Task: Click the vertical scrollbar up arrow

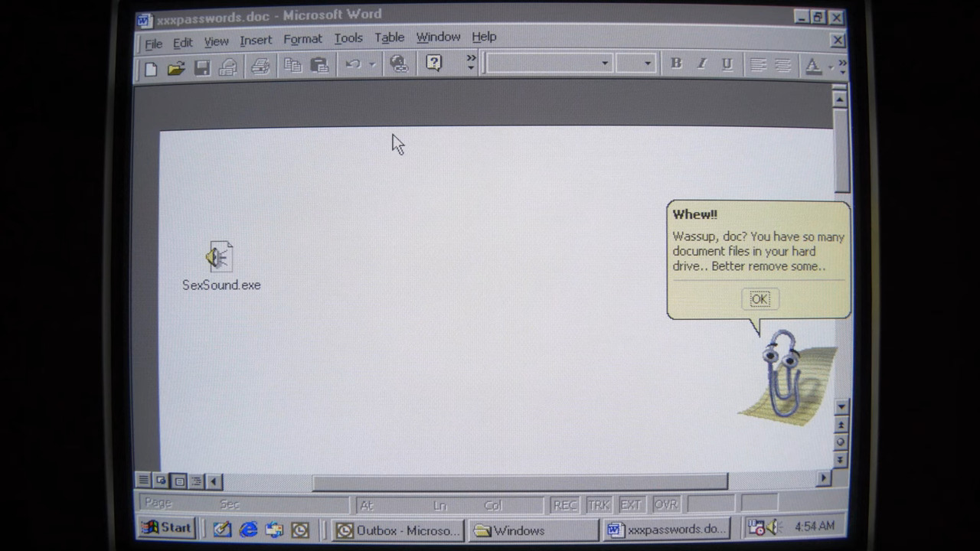Action: [840, 99]
